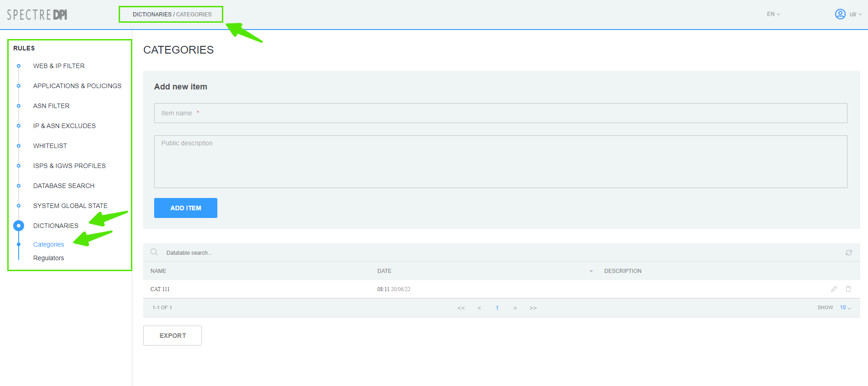The width and height of the screenshot is (868, 386).
Task: Collapse the Dictionaries section in the sidebar
Action: (55, 226)
